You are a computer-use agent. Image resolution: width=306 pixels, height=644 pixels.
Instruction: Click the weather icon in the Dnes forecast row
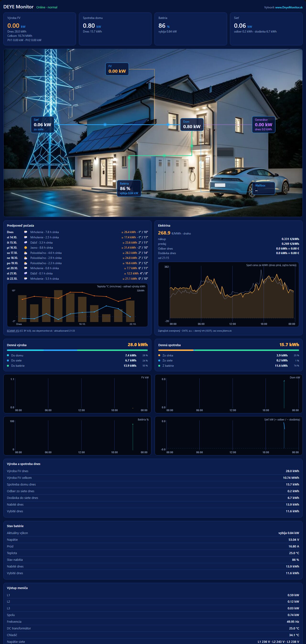(26, 232)
